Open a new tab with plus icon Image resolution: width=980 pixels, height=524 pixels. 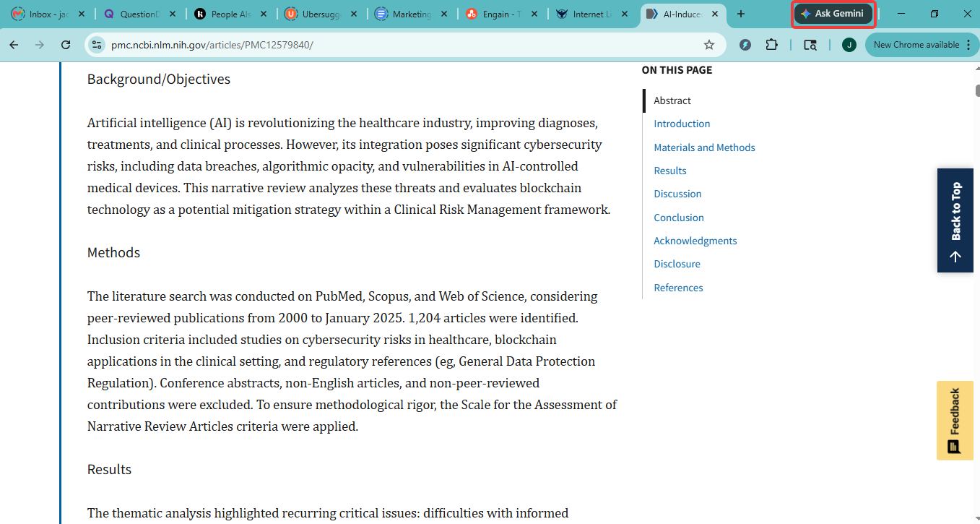pos(740,14)
